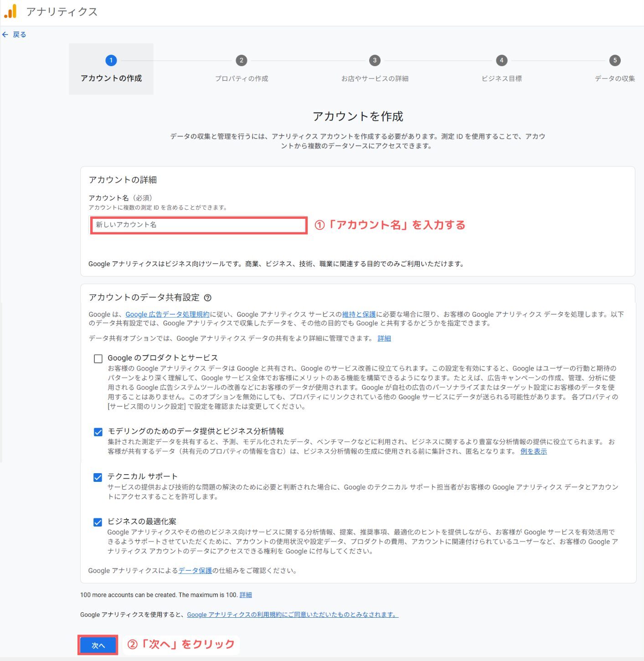Open 詳細 link after データ共有オプション sentence
644x661 pixels.
384,338
